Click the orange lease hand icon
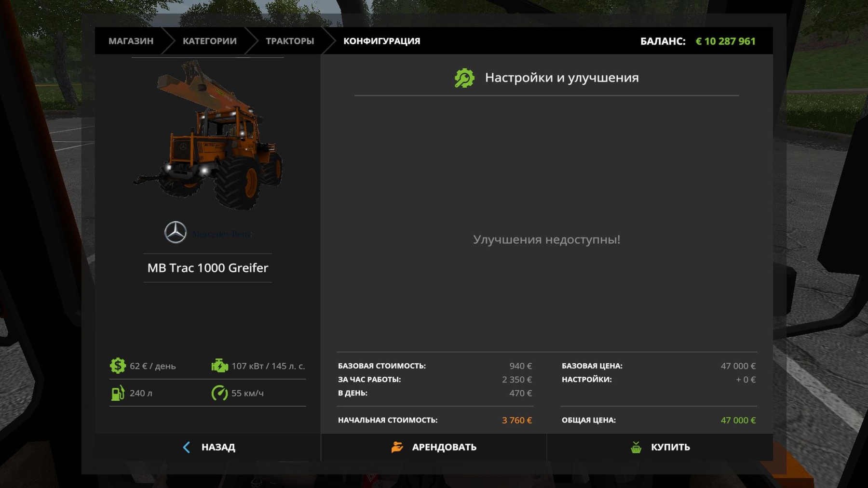Screen dimensions: 868x488 397,447
